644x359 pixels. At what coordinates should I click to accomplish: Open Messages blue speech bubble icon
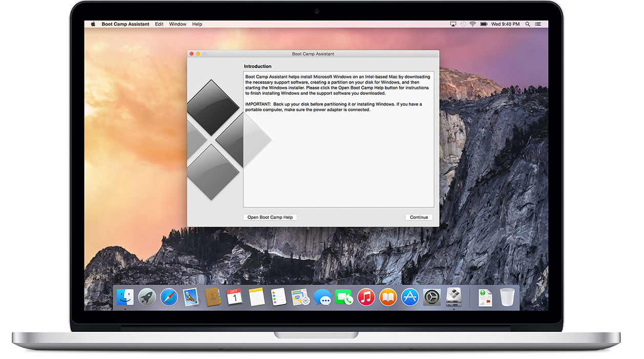point(322,297)
